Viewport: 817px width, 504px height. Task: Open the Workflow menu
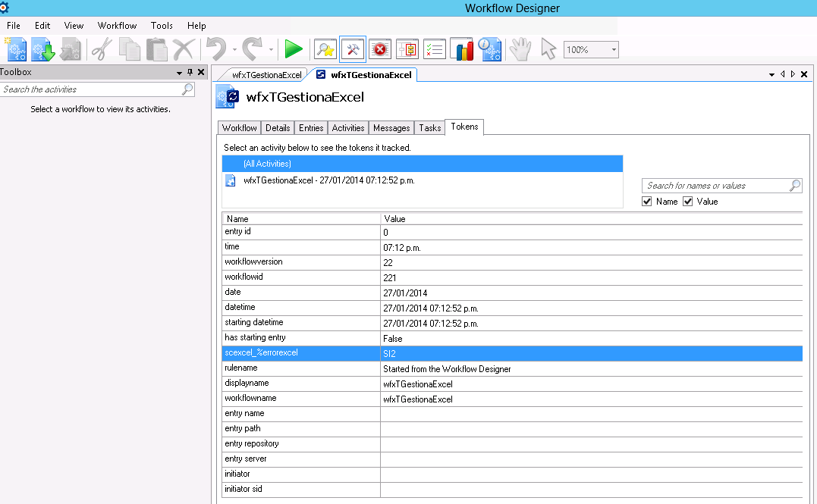[x=117, y=26]
